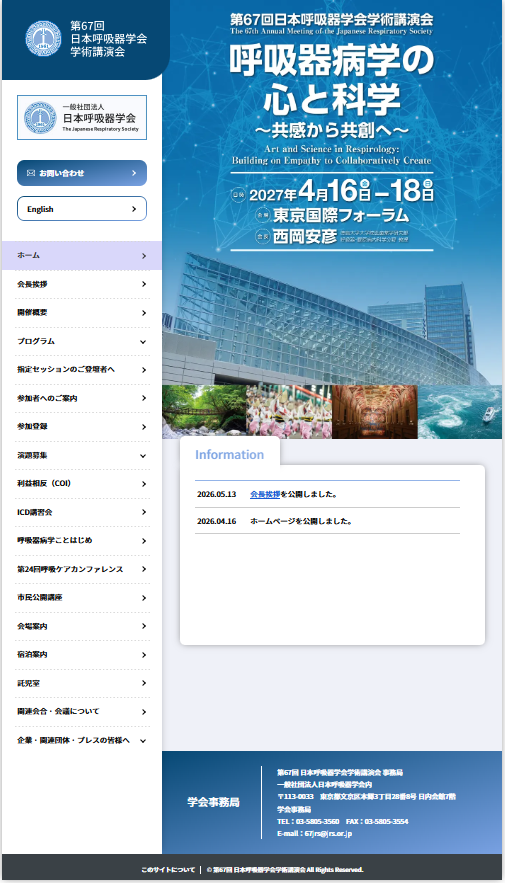Click the envelope icon on the お問い合わせ button
505x883 pixels.
[x=31, y=173]
